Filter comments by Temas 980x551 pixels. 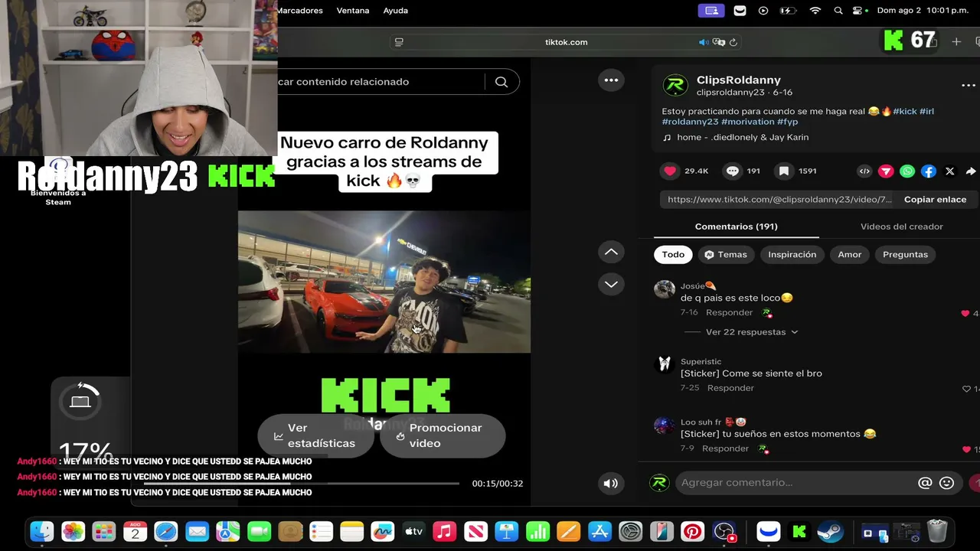pyautogui.click(x=726, y=255)
